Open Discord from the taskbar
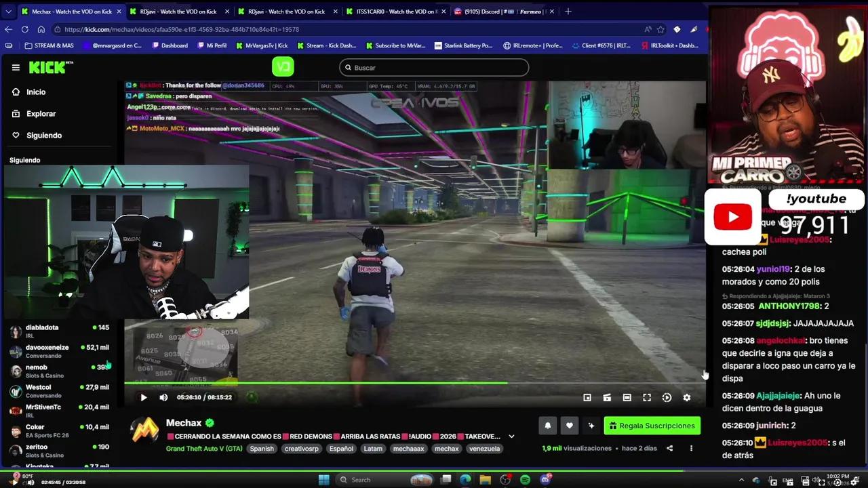868x488 pixels. click(x=546, y=480)
